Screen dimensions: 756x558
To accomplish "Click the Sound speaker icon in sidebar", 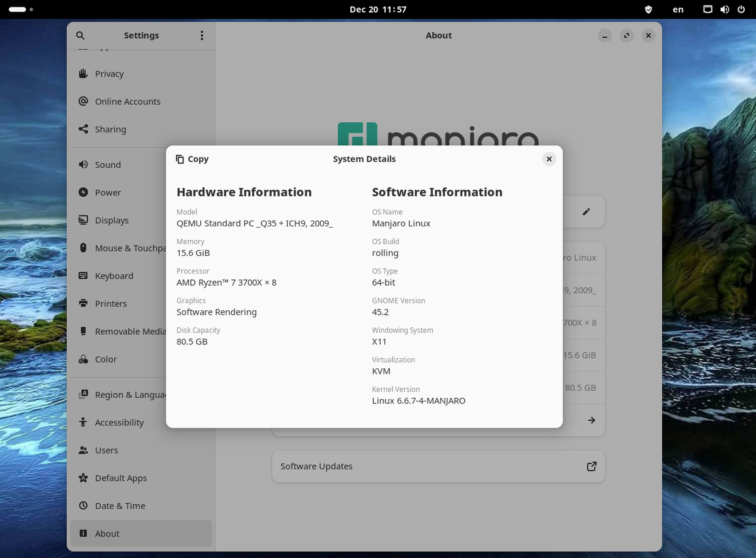I will 83,165.
